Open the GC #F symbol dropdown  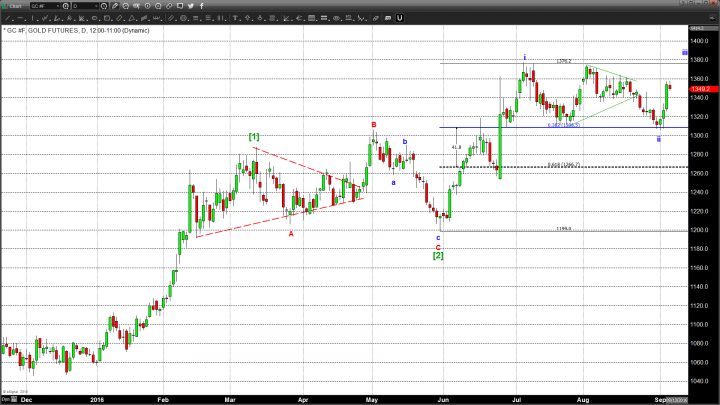(46, 6)
